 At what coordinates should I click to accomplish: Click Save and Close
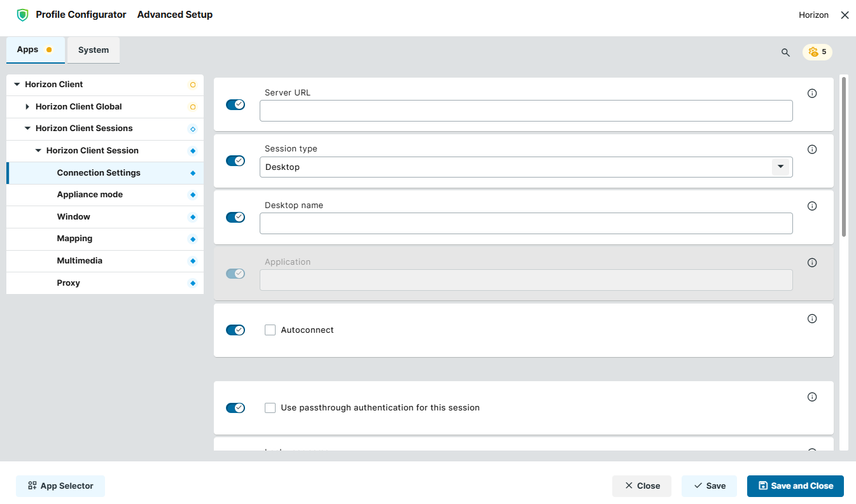click(x=795, y=486)
